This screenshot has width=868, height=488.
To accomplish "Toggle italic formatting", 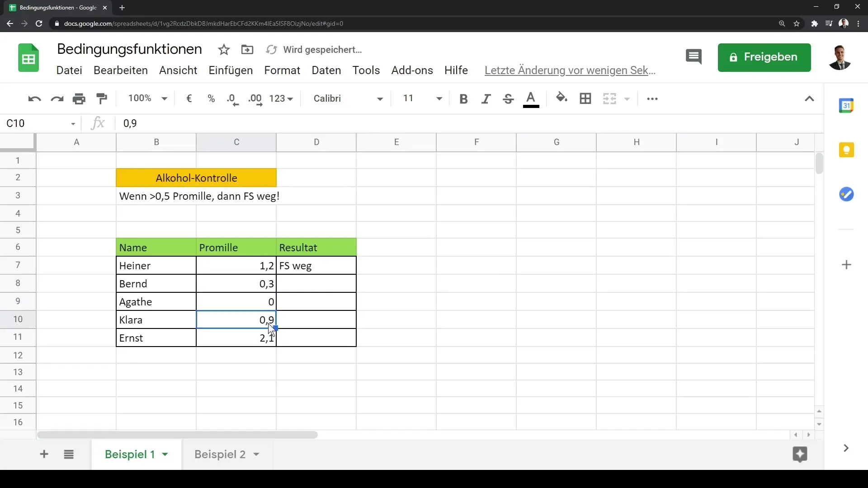I will click(x=486, y=99).
